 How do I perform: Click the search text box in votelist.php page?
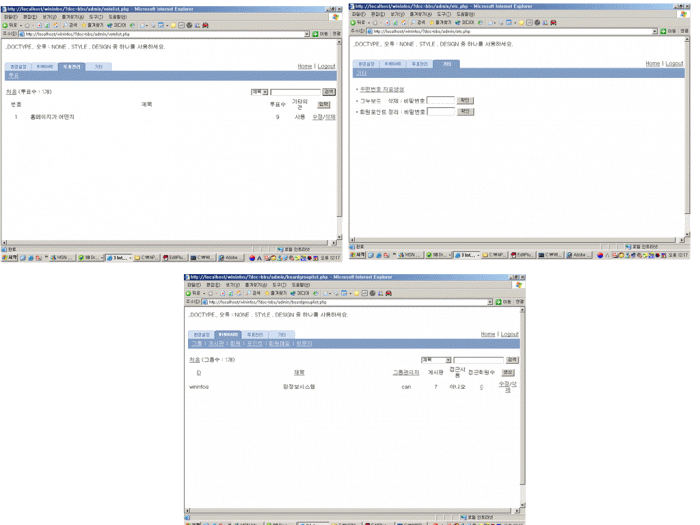pos(296,92)
